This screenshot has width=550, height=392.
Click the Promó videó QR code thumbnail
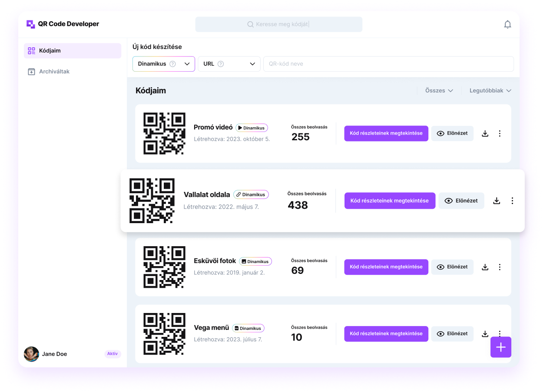pyautogui.click(x=164, y=134)
